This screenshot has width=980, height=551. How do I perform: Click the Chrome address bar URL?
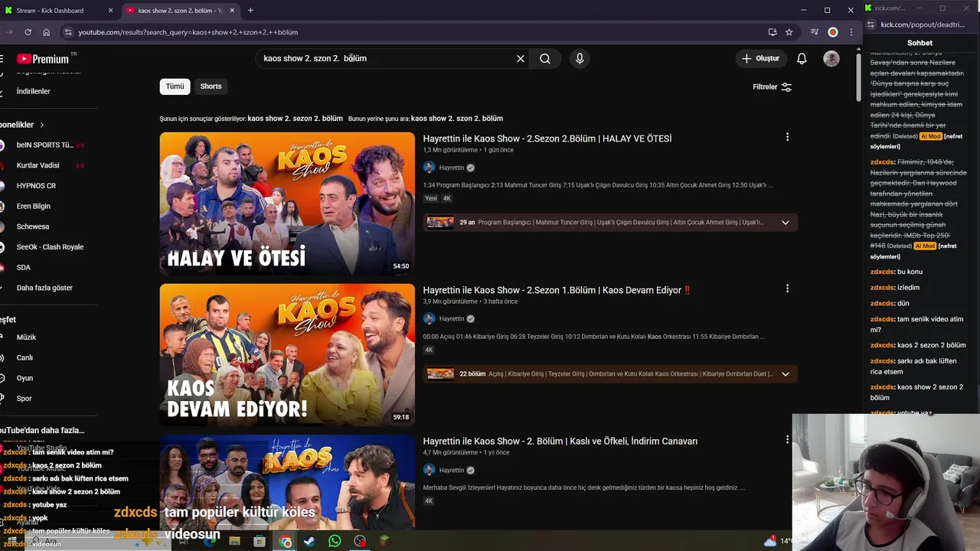coord(188,32)
